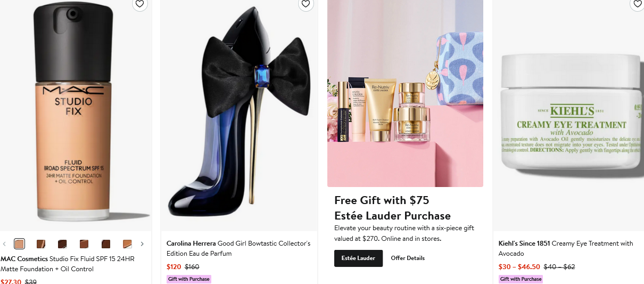
Task: Open Offer Details for the free gift
Action: [408, 258]
